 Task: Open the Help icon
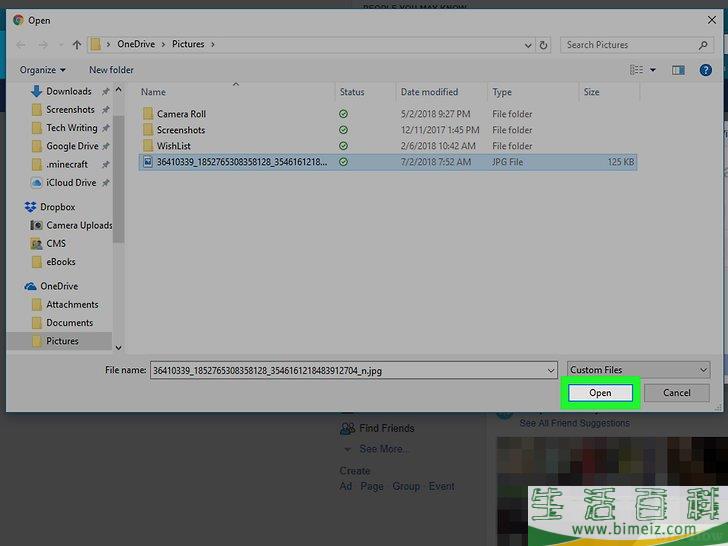click(x=705, y=70)
